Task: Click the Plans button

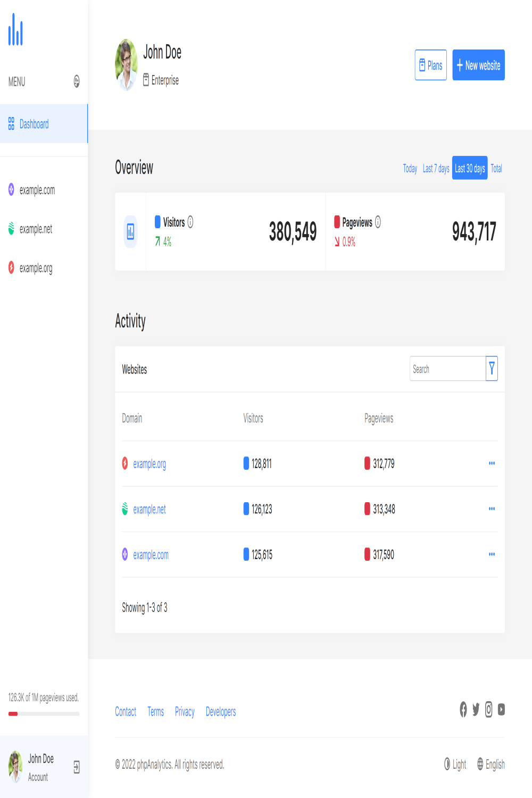Action: [430, 65]
